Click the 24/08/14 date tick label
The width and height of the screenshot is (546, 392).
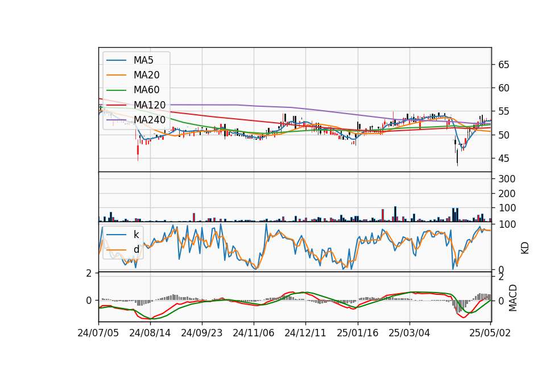[150, 333]
